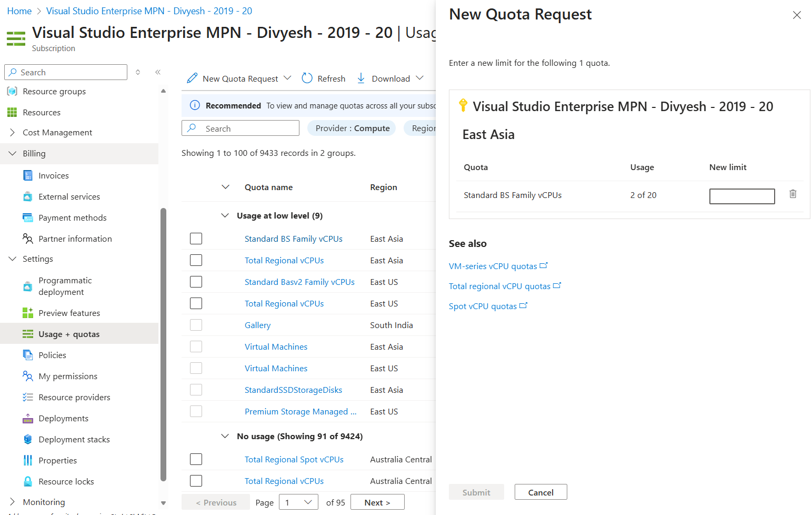Collapse the sidebar with double chevron icon

coord(158,72)
